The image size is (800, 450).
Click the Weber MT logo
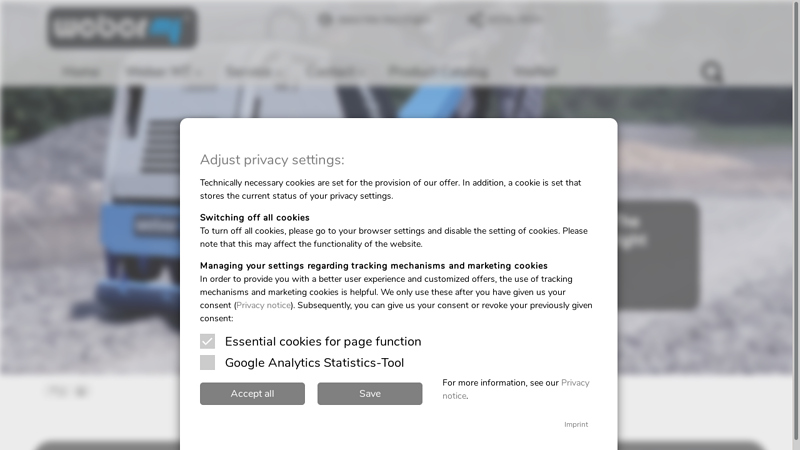(x=121, y=27)
